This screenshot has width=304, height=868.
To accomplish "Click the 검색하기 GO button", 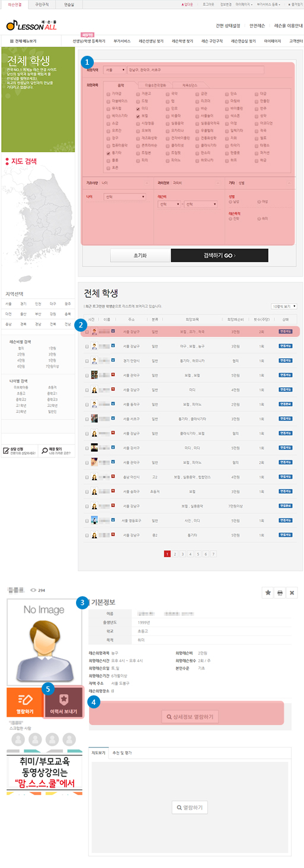I will [220, 255].
